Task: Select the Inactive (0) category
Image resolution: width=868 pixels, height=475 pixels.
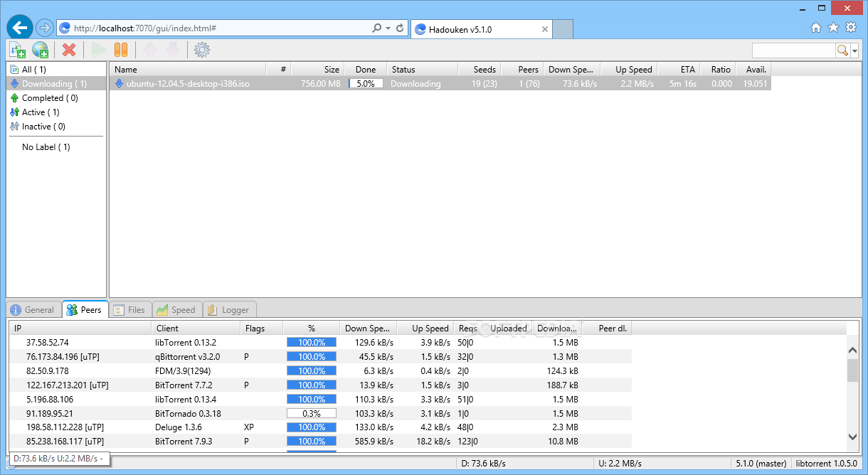Action: (x=56, y=127)
